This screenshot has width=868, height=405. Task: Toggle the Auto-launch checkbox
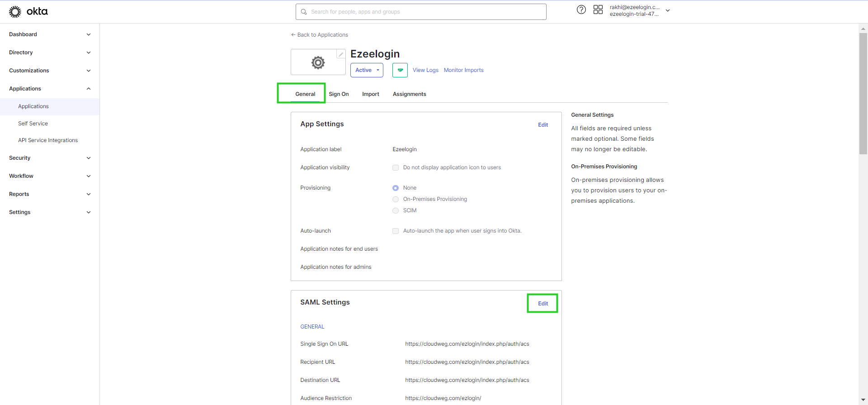click(x=396, y=231)
